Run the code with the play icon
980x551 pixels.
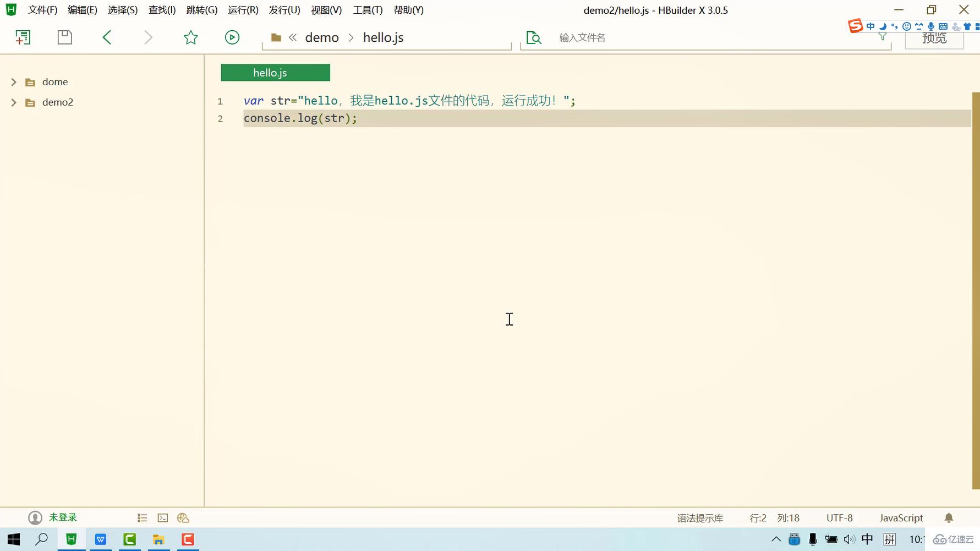(x=232, y=37)
